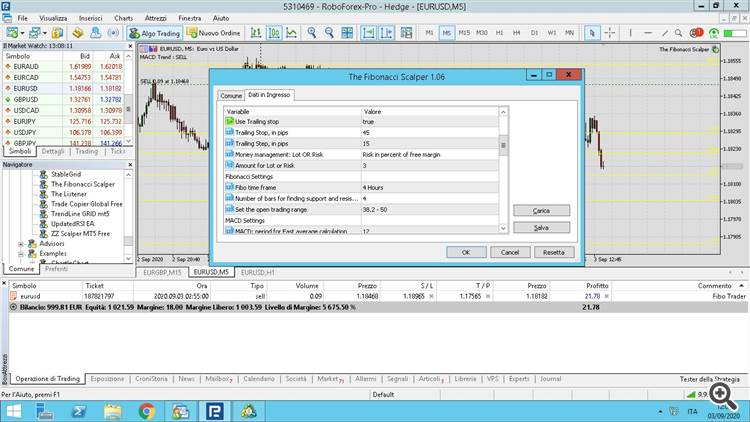Open Windows Start button
This screenshot has height=422, width=750.
[14, 411]
